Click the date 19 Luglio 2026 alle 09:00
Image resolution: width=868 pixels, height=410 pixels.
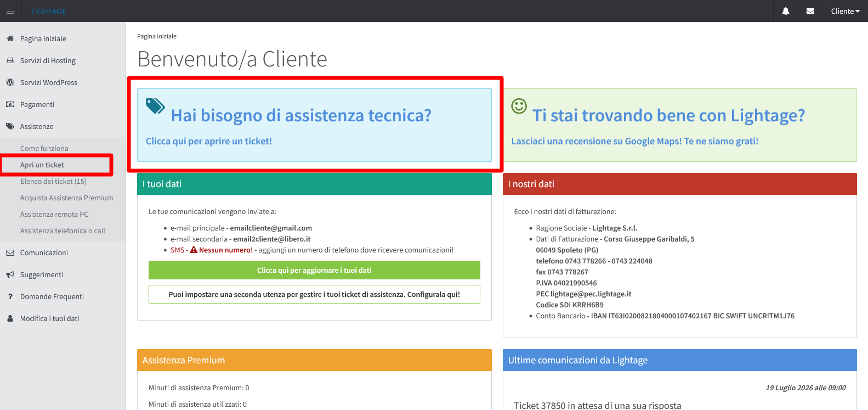805,387
